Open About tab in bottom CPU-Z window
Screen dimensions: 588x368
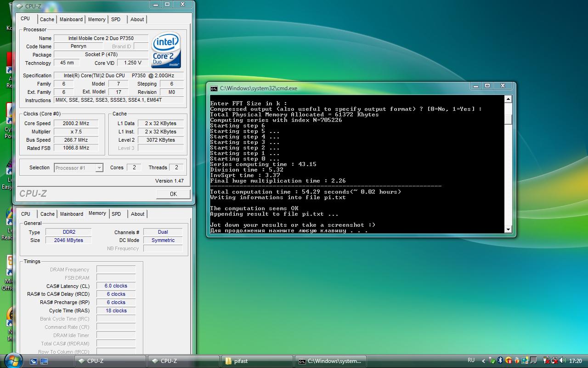(137, 214)
